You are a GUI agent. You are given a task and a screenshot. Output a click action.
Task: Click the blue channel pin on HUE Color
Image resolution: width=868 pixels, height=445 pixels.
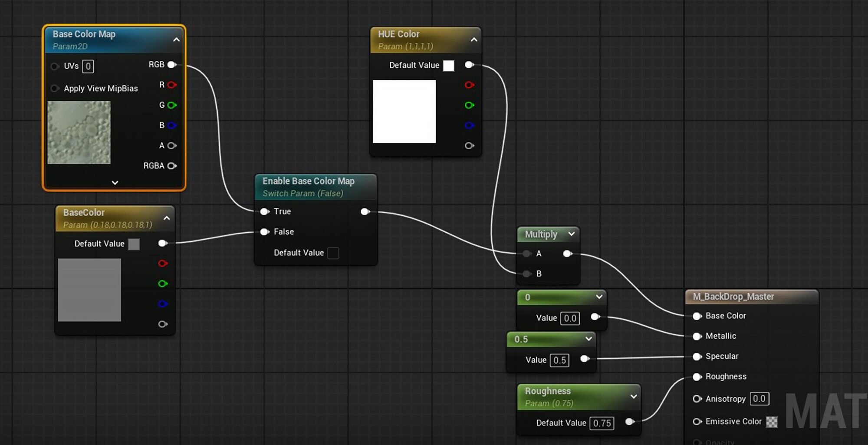[x=469, y=125]
